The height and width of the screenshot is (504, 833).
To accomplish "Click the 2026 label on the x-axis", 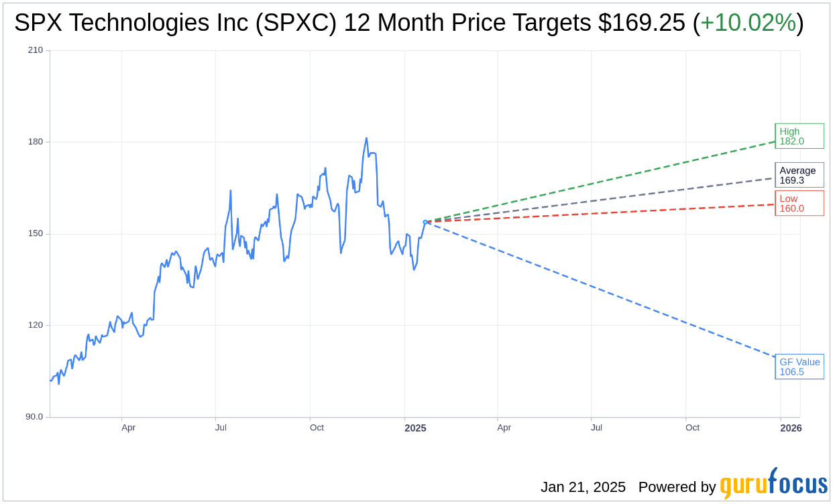I will (x=791, y=428).
